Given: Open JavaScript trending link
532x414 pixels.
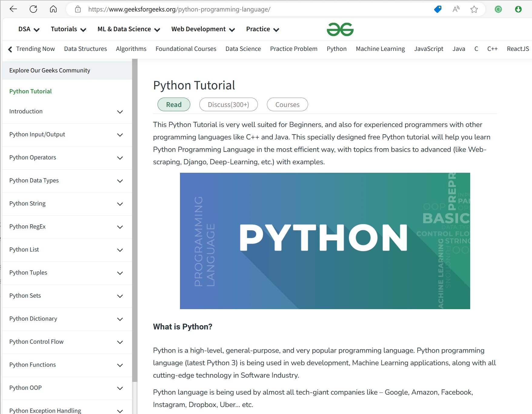Looking at the screenshot, I should (429, 49).
